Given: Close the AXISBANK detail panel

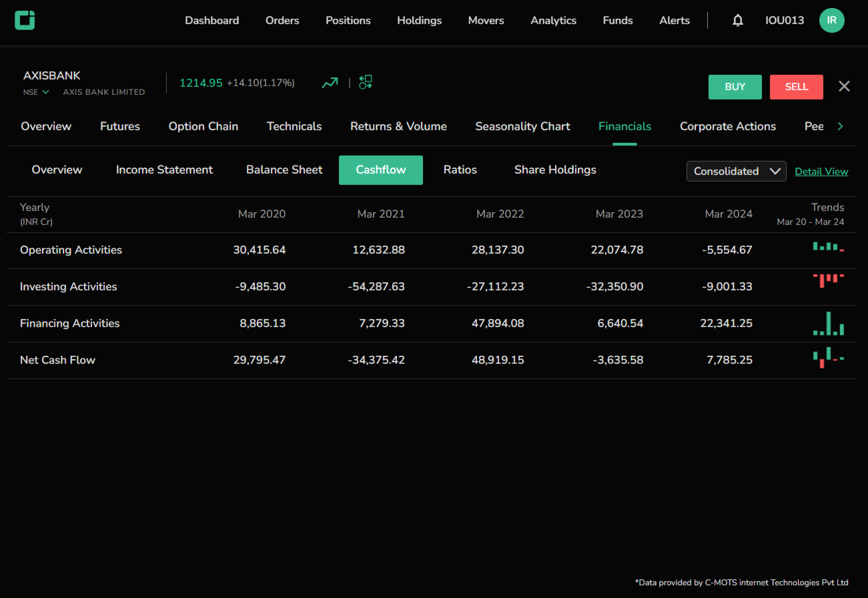Looking at the screenshot, I should coord(844,86).
